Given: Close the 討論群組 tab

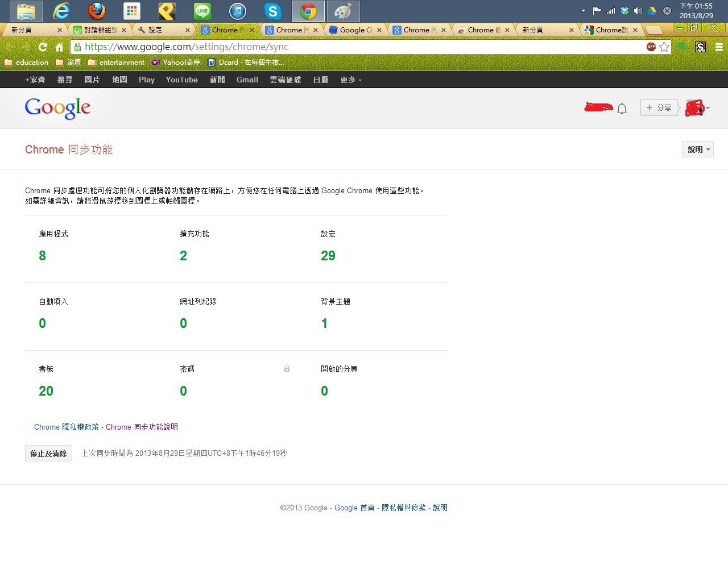Looking at the screenshot, I should (124, 30).
